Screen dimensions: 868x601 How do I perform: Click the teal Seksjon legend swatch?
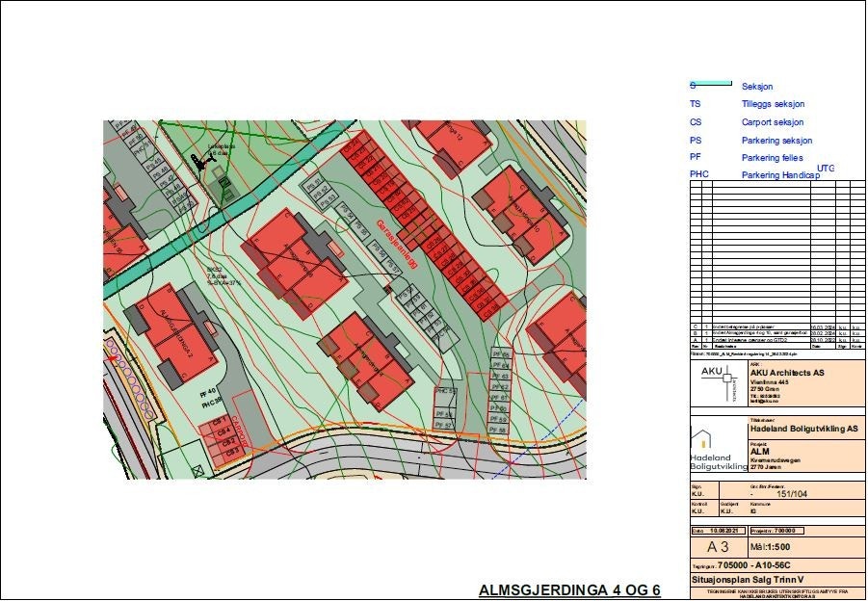[x=711, y=85]
